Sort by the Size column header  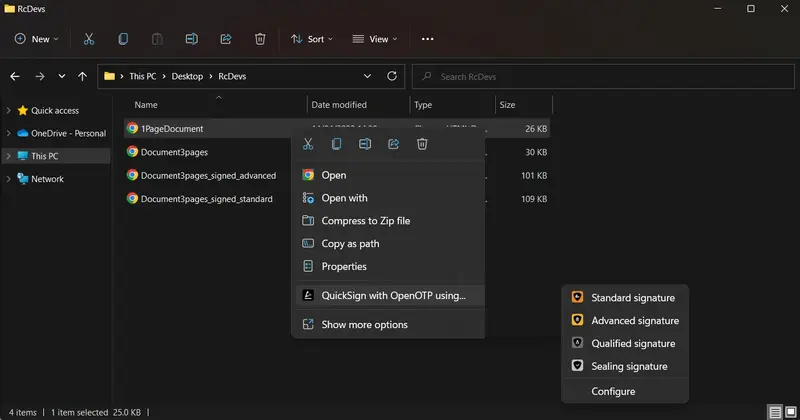pos(524,105)
